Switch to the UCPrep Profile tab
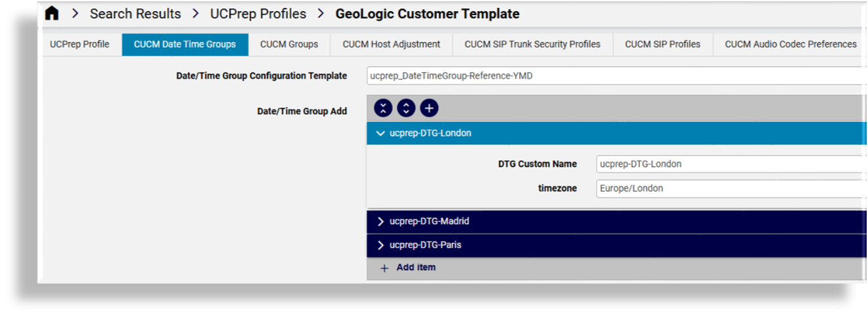 80,45
